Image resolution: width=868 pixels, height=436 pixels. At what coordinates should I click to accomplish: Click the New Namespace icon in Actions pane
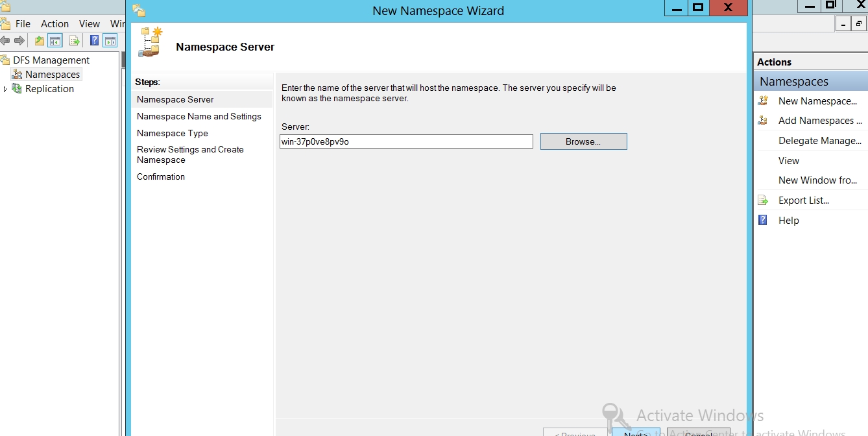[x=764, y=101]
